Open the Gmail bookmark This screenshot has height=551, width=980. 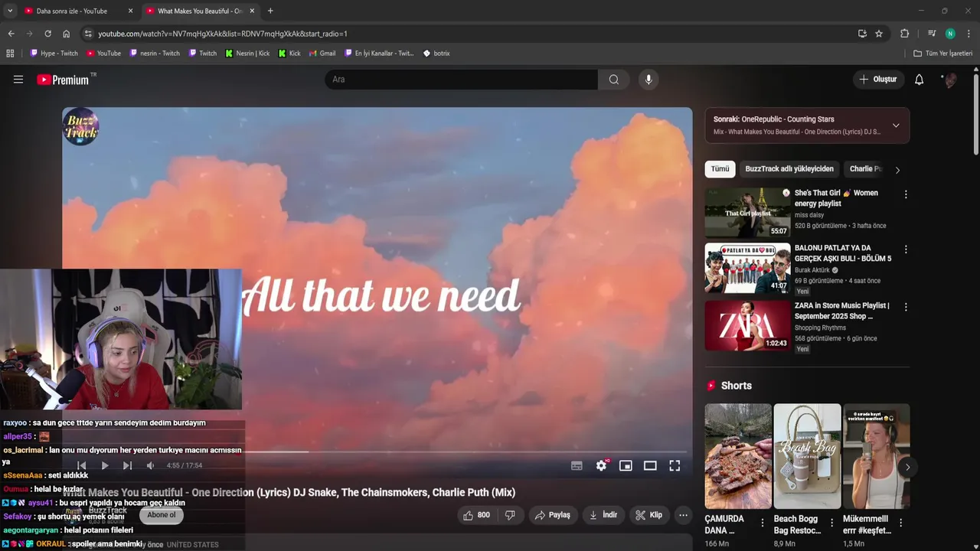[322, 54]
